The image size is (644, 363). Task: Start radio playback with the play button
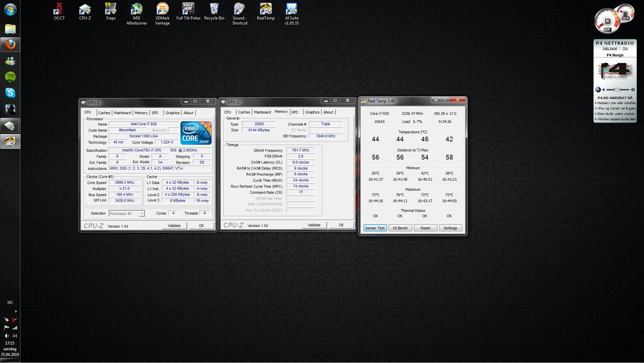598,90
